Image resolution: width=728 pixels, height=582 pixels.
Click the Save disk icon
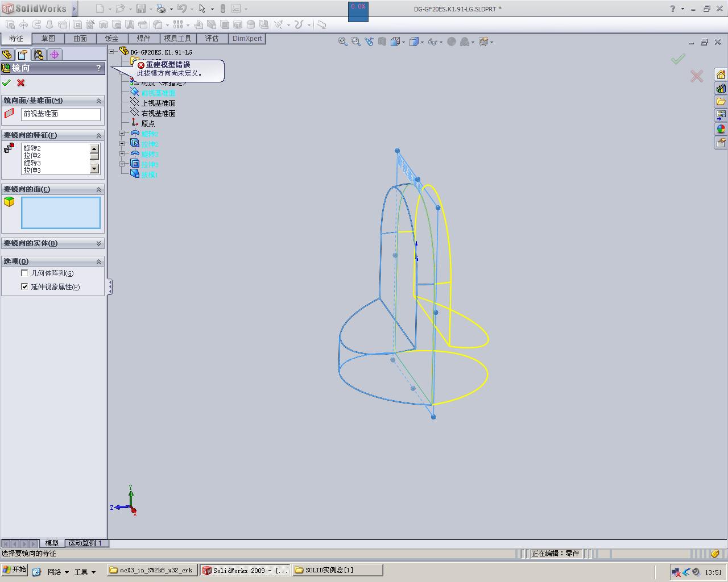pyautogui.click(x=141, y=9)
